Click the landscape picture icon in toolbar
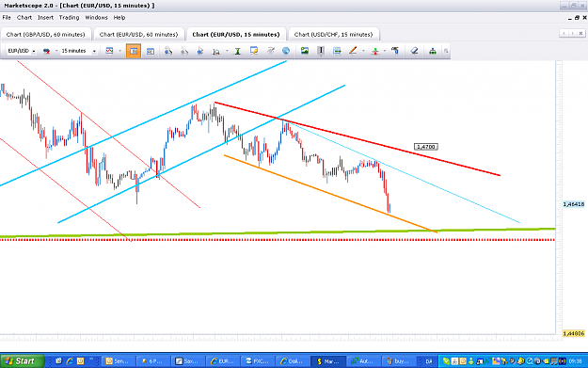Screen dimensions: 588x368 [305, 51]
